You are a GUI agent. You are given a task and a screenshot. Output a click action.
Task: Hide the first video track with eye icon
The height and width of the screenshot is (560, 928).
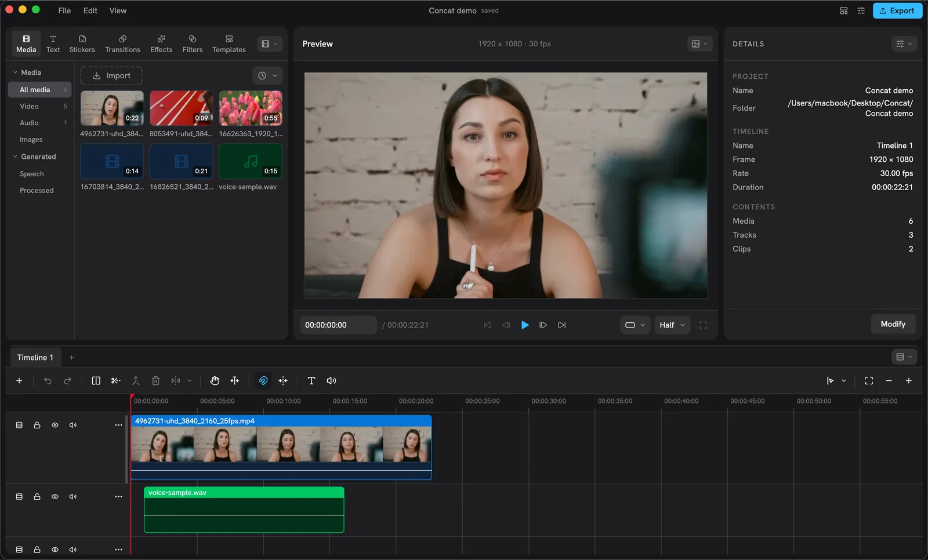[55, 425]
